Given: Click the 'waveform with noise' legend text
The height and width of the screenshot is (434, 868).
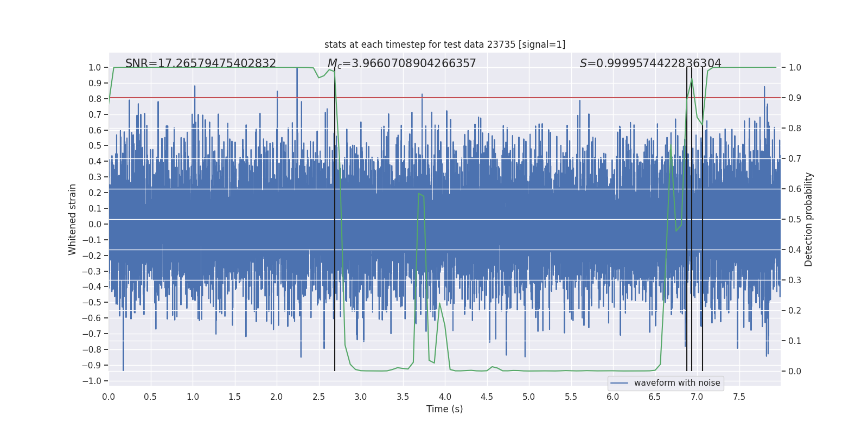Looking at the screenshot, I should [x=677, y=383].
